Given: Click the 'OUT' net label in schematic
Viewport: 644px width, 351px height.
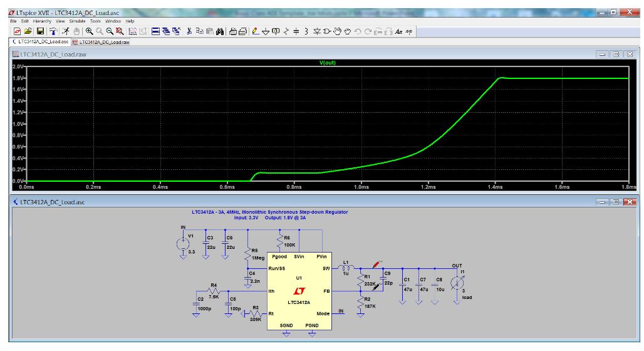Looking at the screenshot, I should [x=457, y=266].
